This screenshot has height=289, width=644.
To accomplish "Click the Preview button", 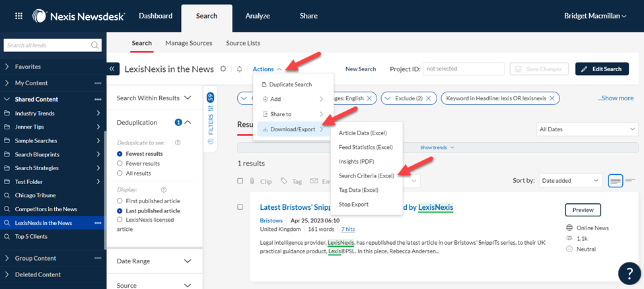I will point(583,210).
